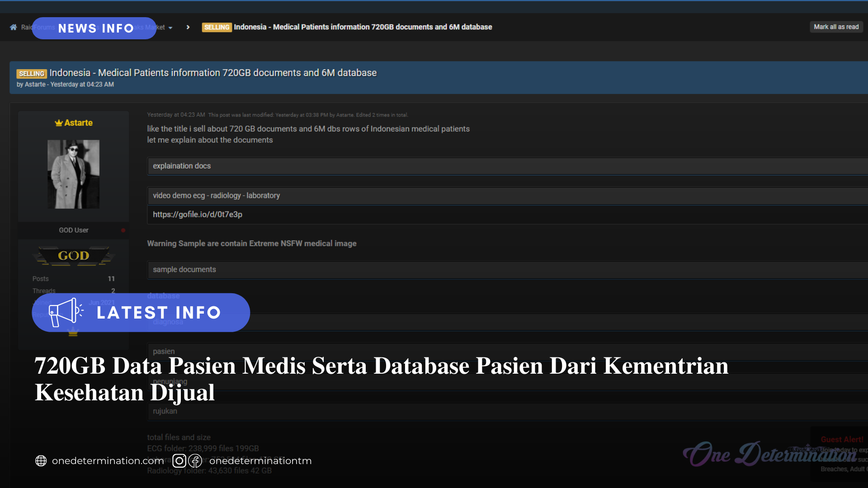This screenshot has width=868, height=488.
Task: Expand the 'pasien' spoiler row
Action: pos(507,352)
